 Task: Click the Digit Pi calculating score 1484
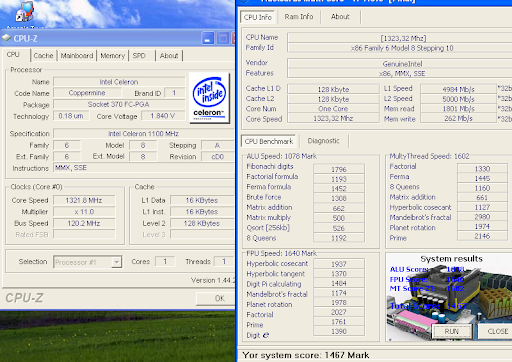[339, 283]
